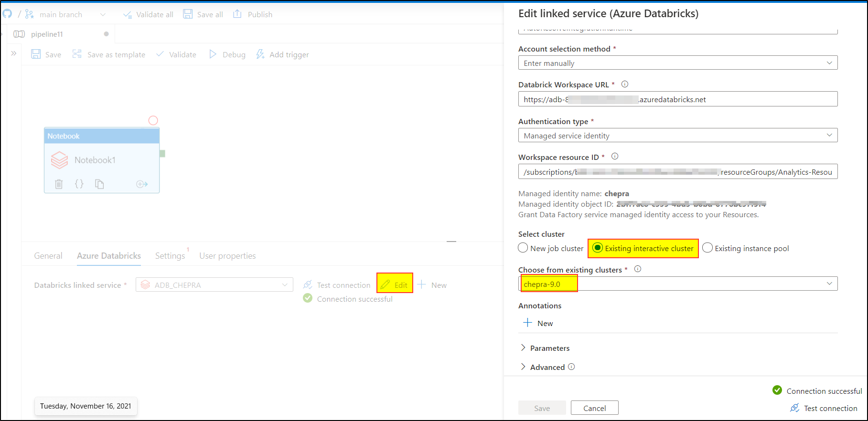The width and height of the screenshot is (868, 421).
Task: Click the date label Tuesday, November 16, 2021
Action: point(86,406)
